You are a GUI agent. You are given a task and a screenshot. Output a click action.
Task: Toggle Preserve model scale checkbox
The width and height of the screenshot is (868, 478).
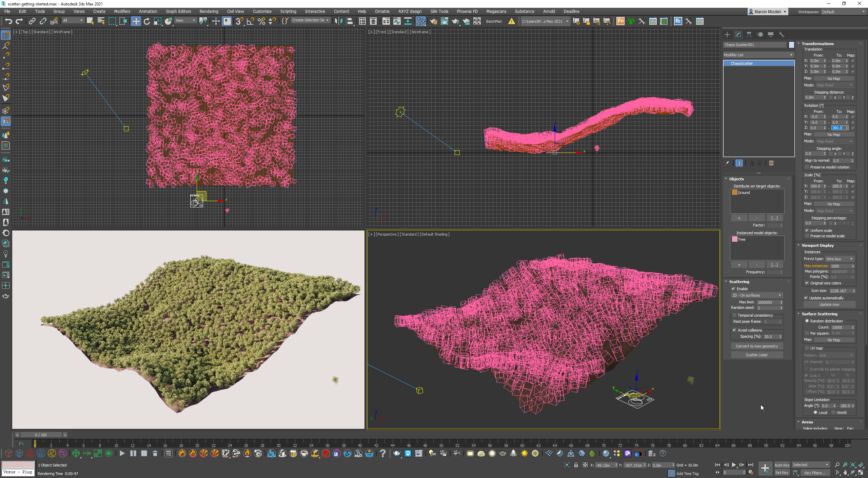coord(807,236)
